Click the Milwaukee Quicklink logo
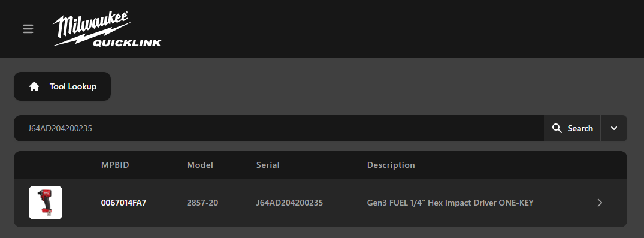This screenshot has height=238, width=644. coord(107,29)
